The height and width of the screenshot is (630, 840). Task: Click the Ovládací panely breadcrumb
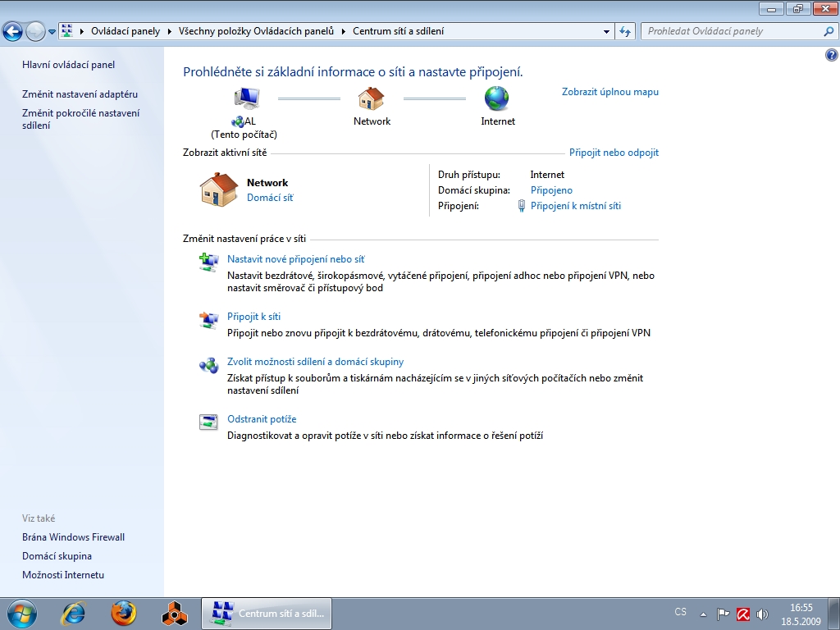click(x=126, y=31)
